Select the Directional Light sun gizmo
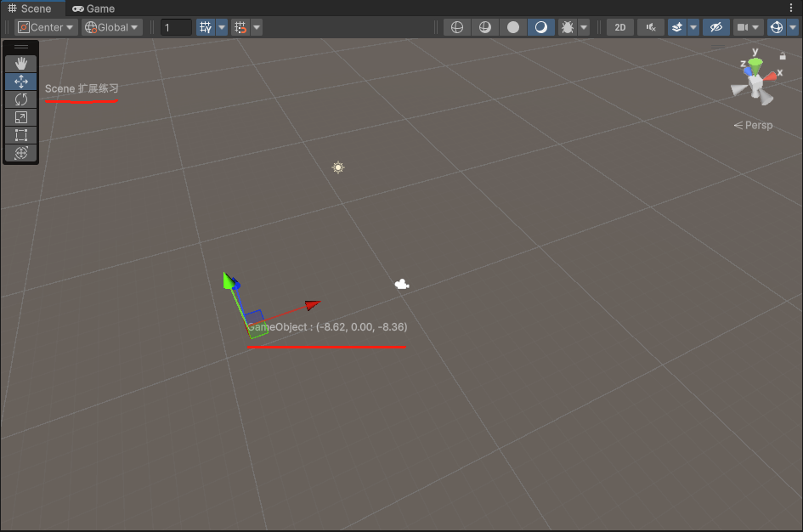The image size is (803, 532). point(338,167)
